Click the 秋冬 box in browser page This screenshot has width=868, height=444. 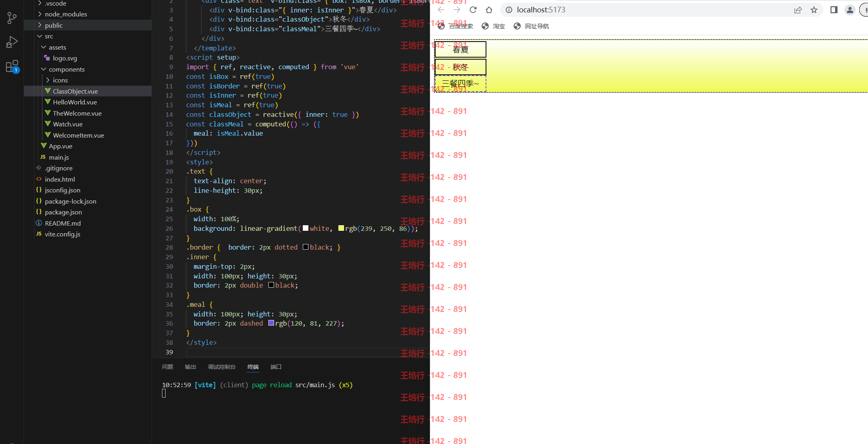tap(460, 67)
